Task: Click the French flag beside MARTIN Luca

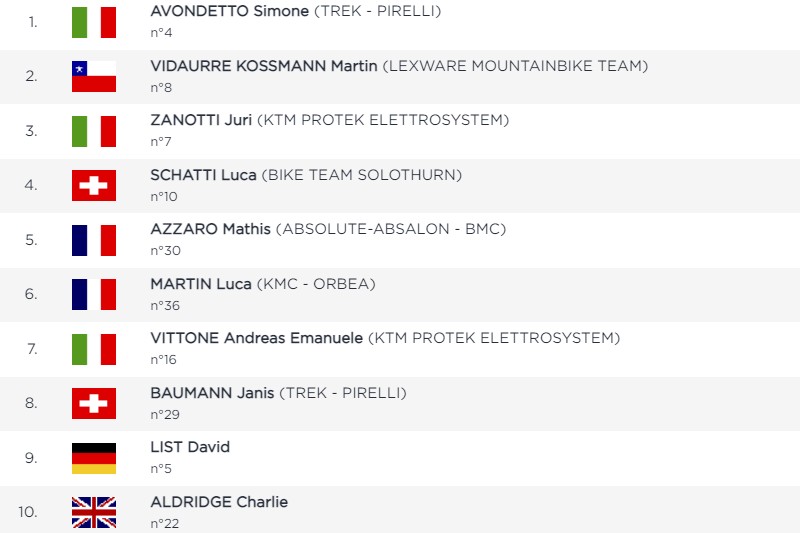Action: (94, 294)
